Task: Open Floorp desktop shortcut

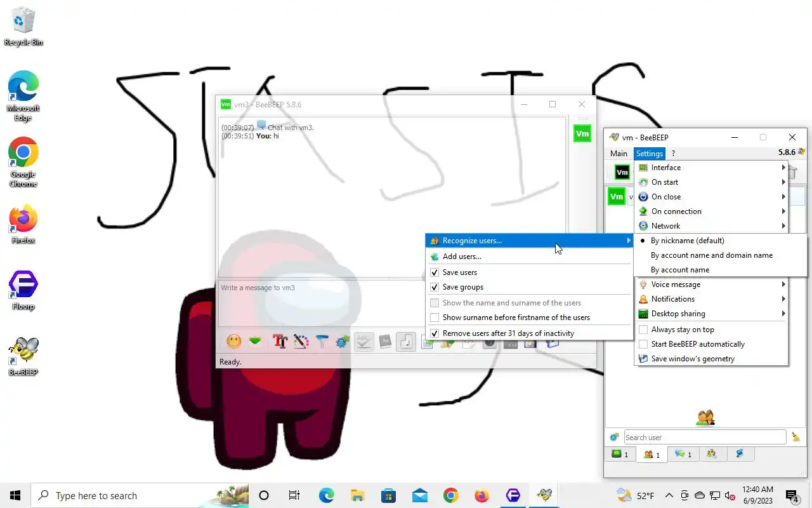Action: pos(23,290)
